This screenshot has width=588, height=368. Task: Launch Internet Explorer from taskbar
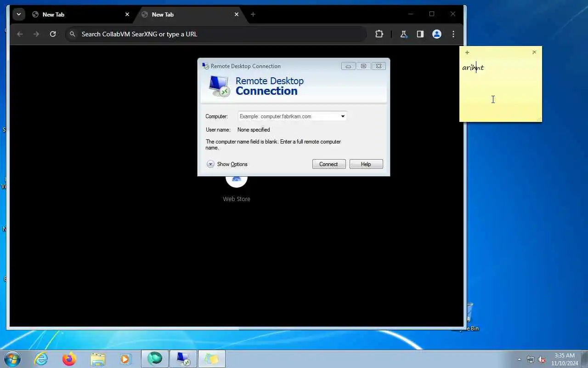pyautogui.click(x=41, y=359)
